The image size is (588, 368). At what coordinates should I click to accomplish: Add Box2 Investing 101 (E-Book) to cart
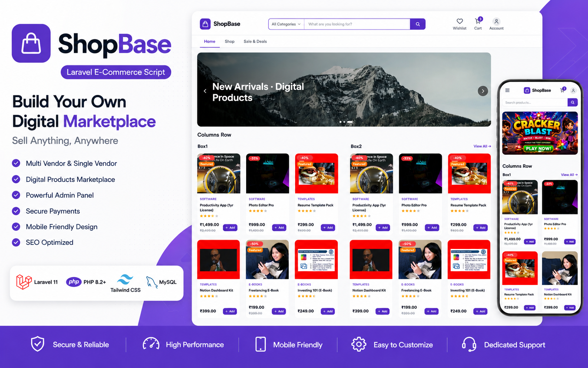coord(480,311)
